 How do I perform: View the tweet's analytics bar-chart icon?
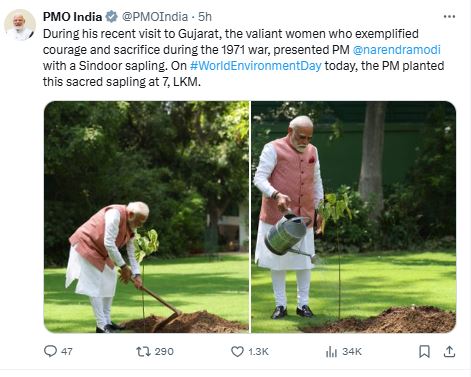point(331,352)
